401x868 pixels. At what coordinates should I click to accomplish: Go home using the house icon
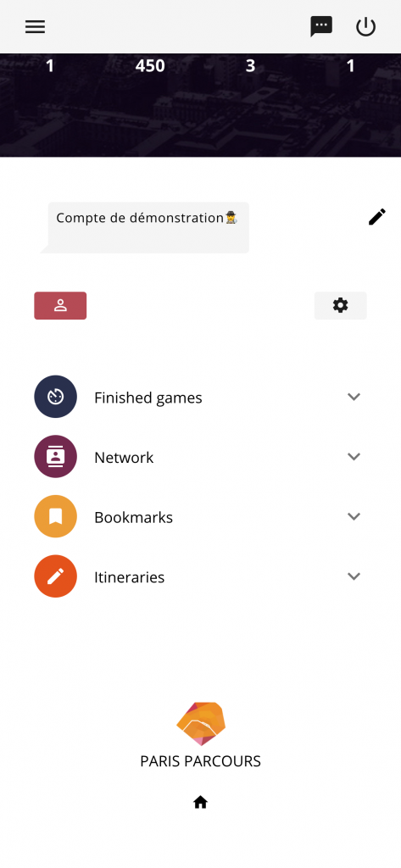[x=200, y=802]
